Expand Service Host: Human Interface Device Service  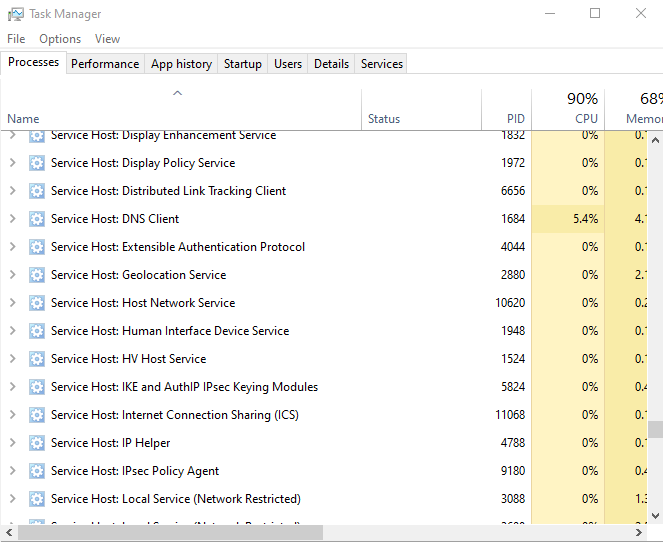(13, 331)
